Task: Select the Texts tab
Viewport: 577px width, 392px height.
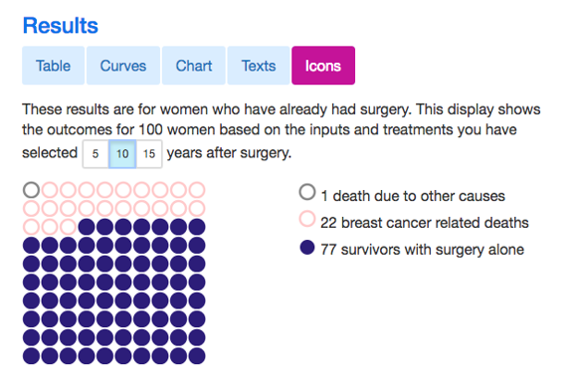Action: pos(259,66)
